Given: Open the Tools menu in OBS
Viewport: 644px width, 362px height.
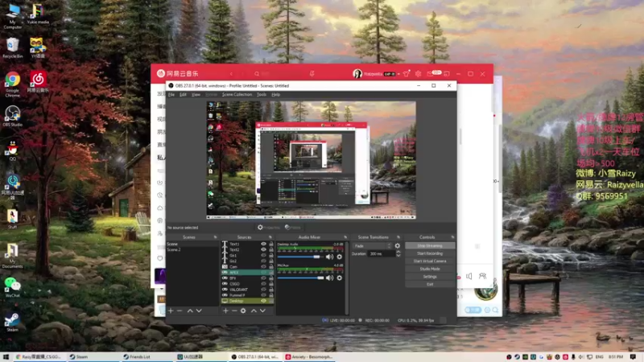Looking at the screenshot, I should (261, 95).
